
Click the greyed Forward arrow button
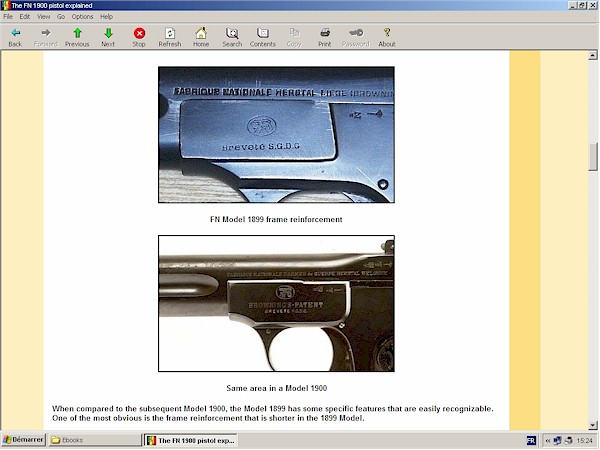46,37
